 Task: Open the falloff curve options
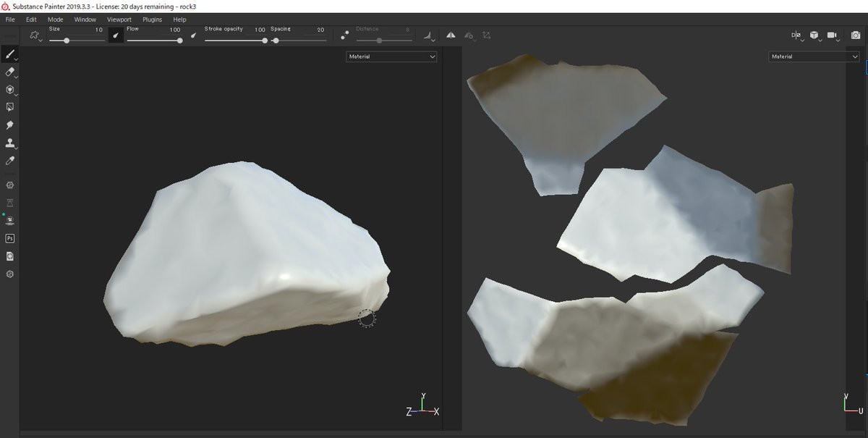[428, 35]
